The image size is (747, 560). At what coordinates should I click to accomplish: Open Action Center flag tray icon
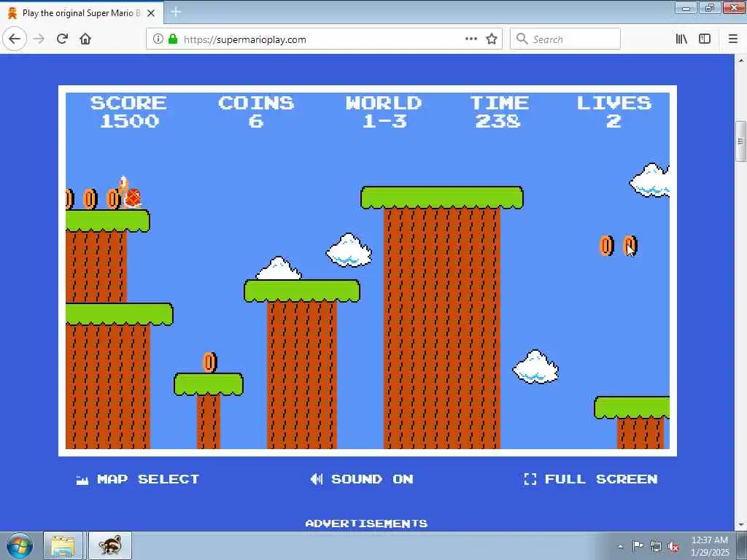pos(638,546)
